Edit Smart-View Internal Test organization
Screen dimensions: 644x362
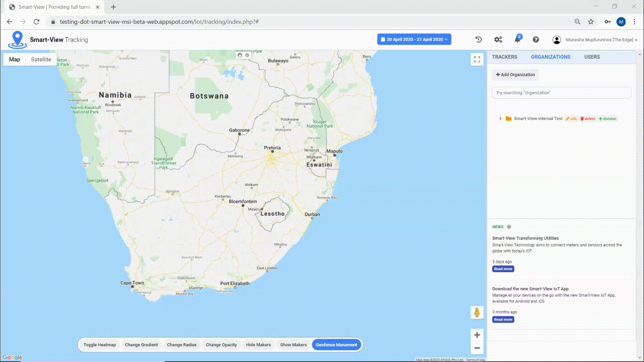point(571,119)
